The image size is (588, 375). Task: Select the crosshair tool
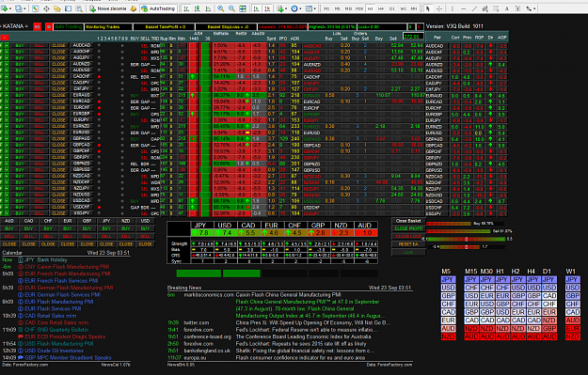439,8
